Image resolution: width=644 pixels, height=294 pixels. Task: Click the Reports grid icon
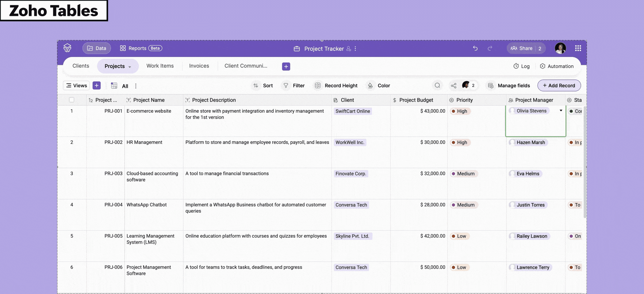pos(123,48)
